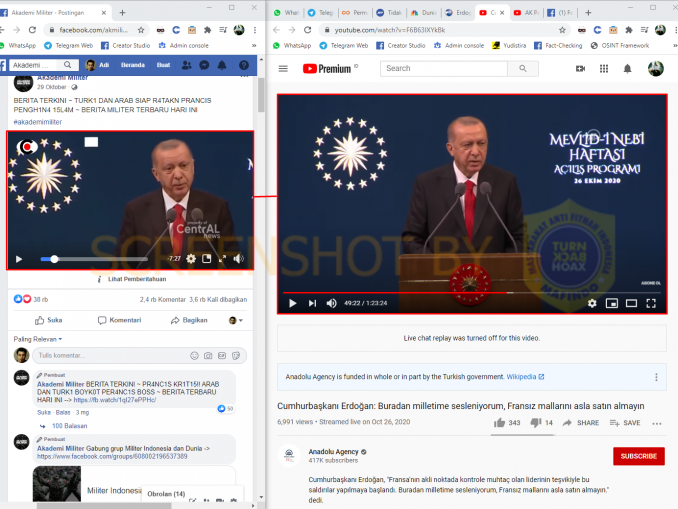Open info panel three-dot options
The width and height of the screenshot is (678, 509).
pos(656,377)
